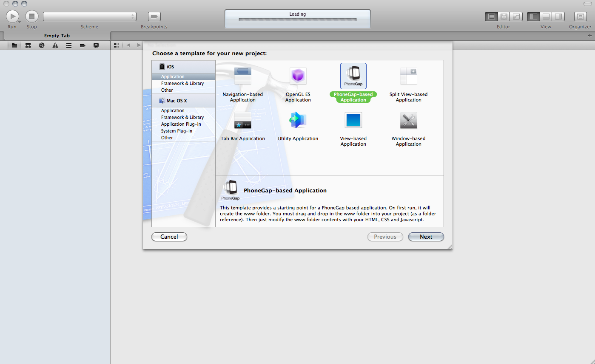This screenshot has width=595, height=364.
Task: Click the PhoneGap-based Application icon
Action: (353, 76)
